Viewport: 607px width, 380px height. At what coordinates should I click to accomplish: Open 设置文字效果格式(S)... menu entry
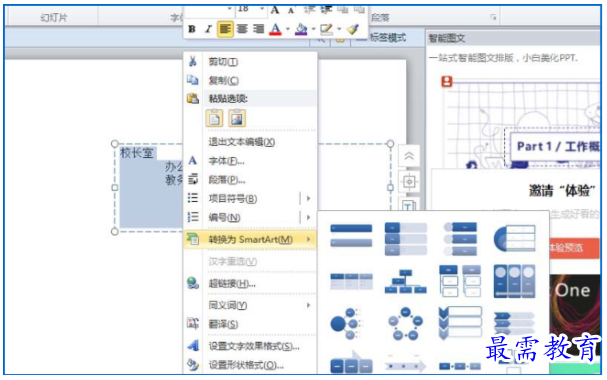[250, 346]
